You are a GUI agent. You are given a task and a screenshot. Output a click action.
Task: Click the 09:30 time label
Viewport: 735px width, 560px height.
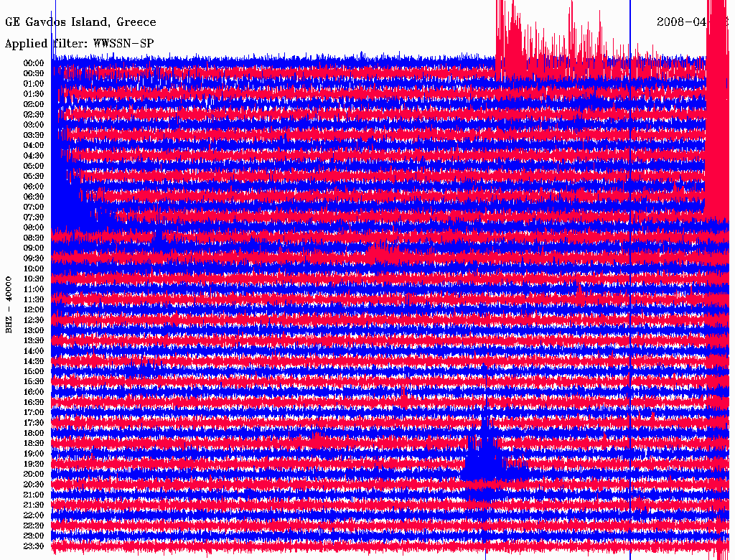coord(33,258)
